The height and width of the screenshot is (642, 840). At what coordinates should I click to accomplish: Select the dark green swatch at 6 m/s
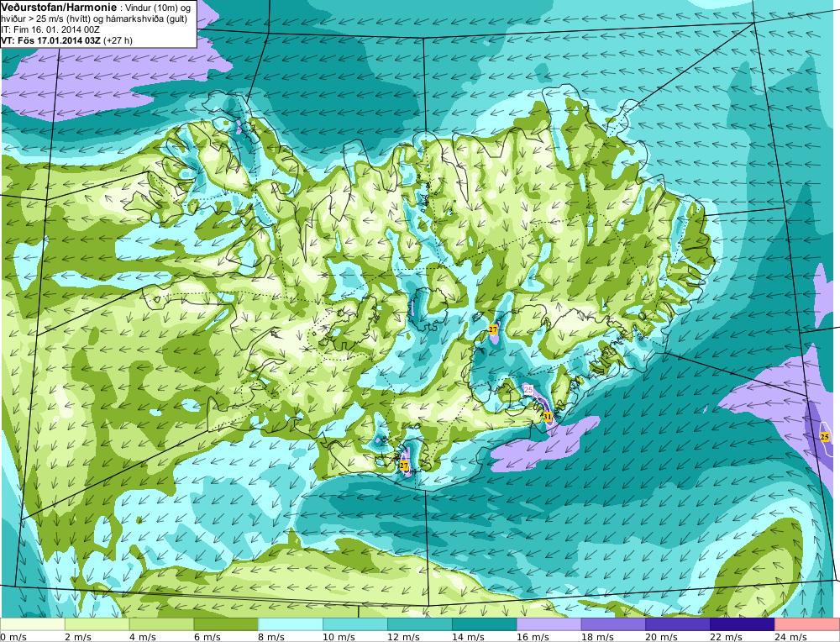click(226, 624)
